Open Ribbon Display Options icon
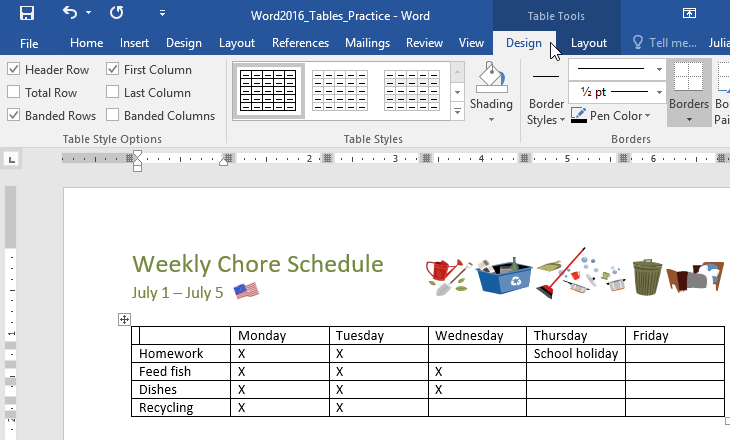Viewport: 730px width, 440px height. 689,13
